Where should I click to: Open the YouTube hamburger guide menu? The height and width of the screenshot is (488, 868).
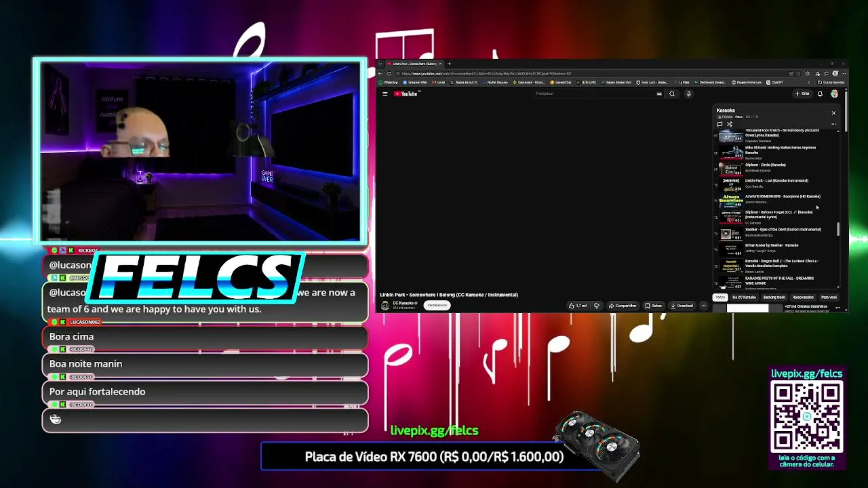pyautogui.click(x=384, y=94)
